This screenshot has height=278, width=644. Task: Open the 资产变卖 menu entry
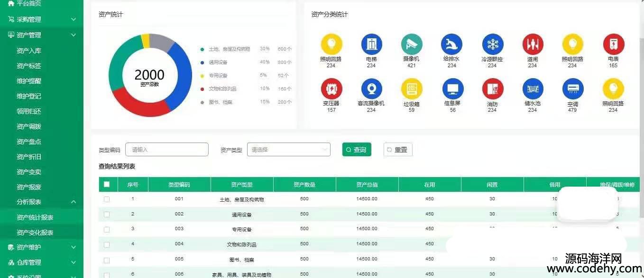tap(29, 172)
